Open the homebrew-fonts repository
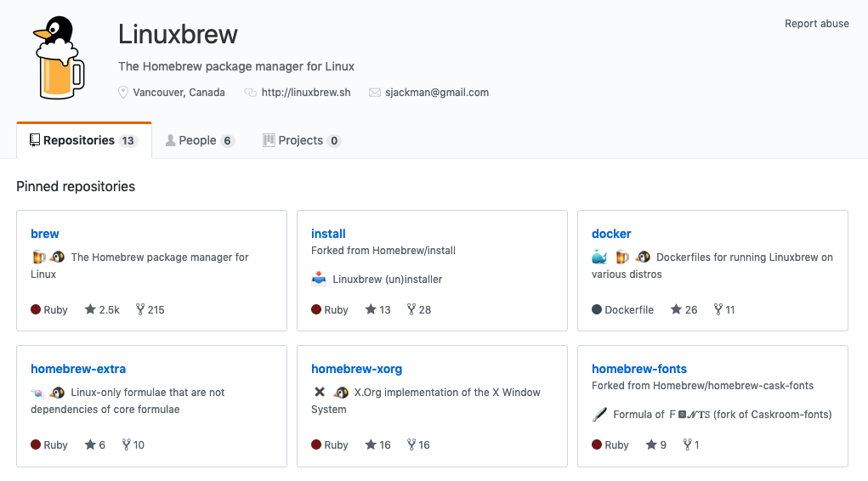This screenshot has width=868, height=481. click(638, 369)
